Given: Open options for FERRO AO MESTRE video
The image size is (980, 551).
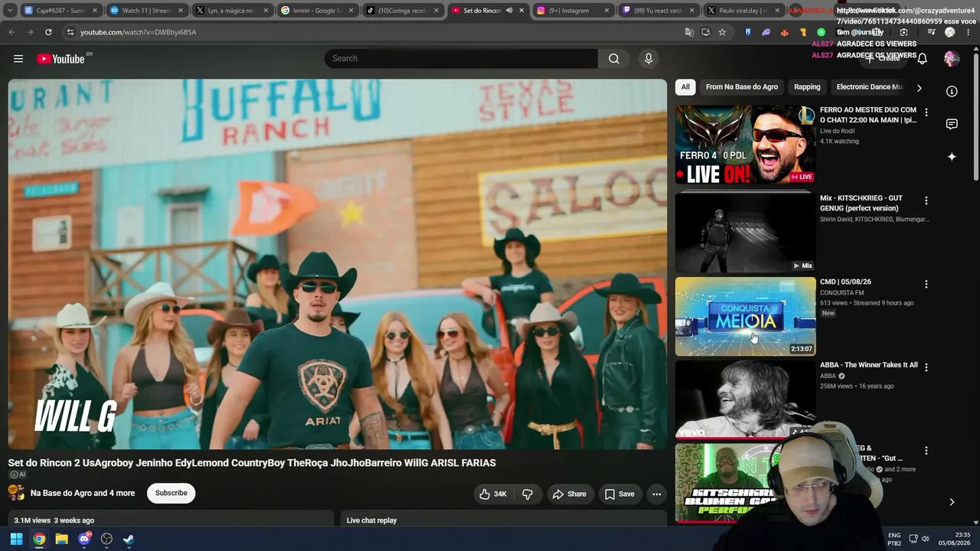Looking at the screenshot, I should tap(926, 112).
